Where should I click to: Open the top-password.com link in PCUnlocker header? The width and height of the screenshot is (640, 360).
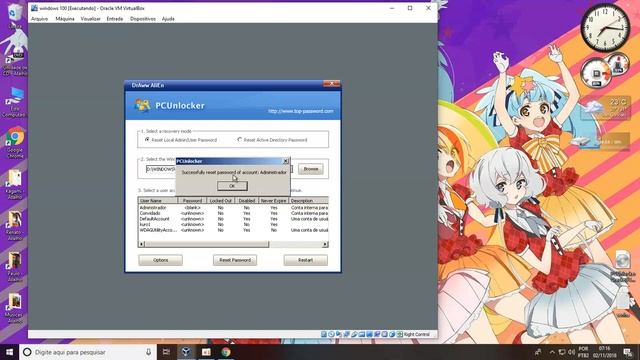300,111
